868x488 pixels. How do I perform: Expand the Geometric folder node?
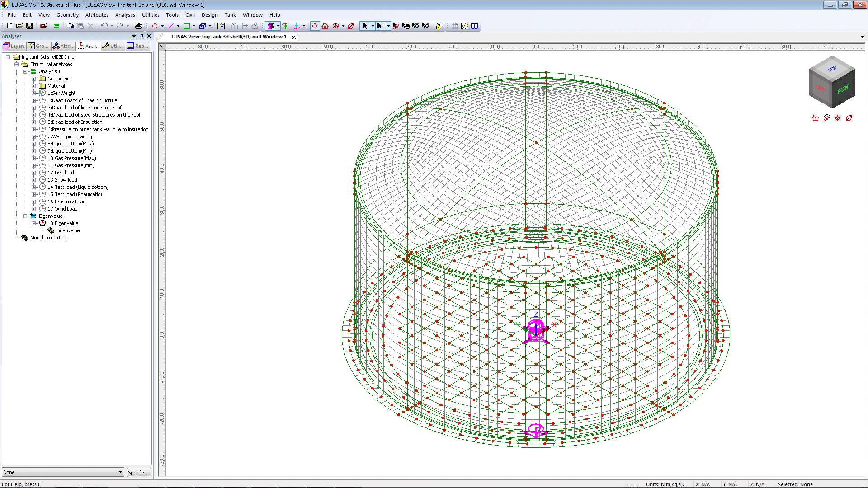point(33,79)
